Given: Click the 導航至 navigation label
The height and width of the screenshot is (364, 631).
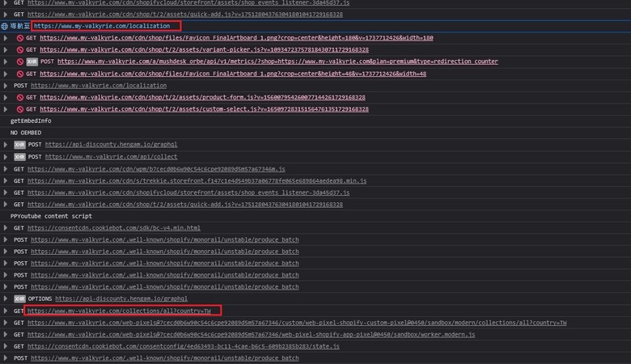Looking at the screenshot, I should pyautogui.click(x=20, y=26).
